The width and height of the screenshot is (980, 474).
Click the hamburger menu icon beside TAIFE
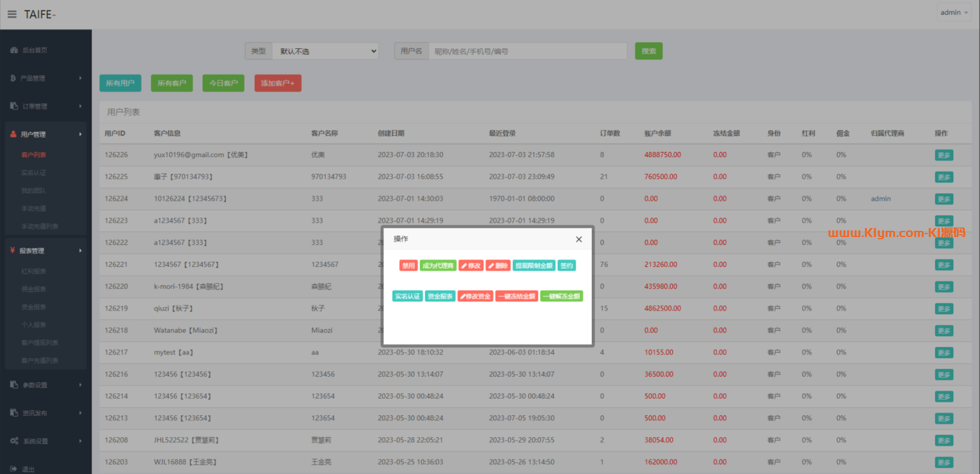pos(12,15)
